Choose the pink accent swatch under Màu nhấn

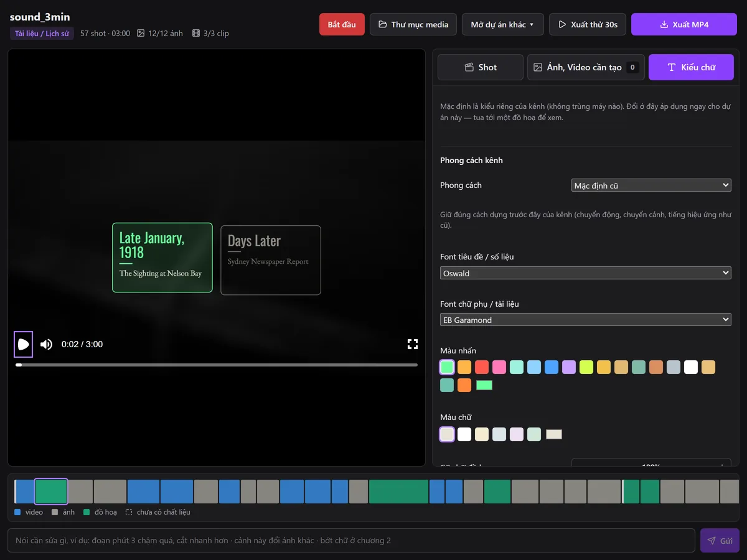499,367
